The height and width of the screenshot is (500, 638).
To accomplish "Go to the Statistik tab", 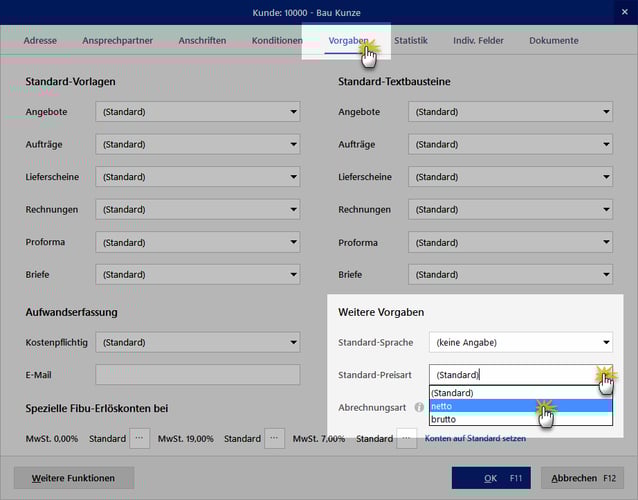I will point(410,41).
